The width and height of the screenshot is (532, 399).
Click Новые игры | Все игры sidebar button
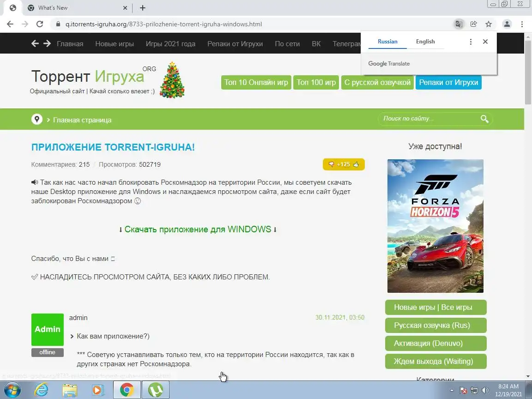click(x=435, y=308)
